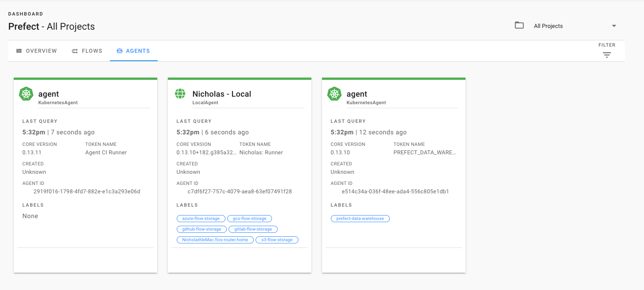The width and height of the screenshot is (644, 290).
Task: Click Kubernetes icon on PREFECT_DATA_WARE card
Action: (334, 94)
